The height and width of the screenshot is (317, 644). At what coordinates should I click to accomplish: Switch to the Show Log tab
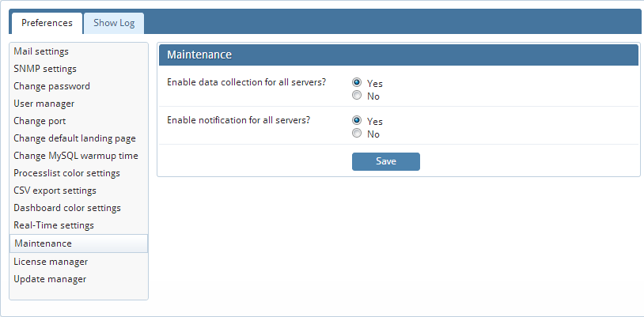(x=114, y=23)
